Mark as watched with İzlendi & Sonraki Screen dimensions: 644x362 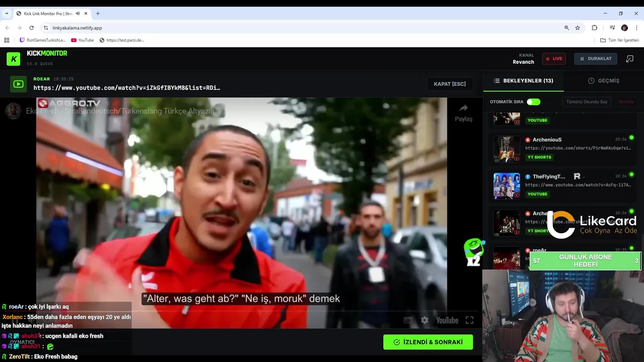(428, 342)
